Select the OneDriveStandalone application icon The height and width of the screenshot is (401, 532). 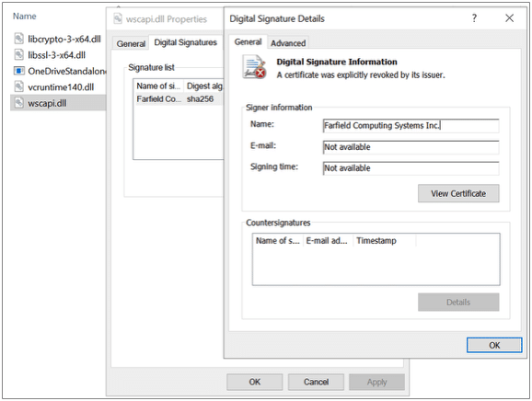19,71
